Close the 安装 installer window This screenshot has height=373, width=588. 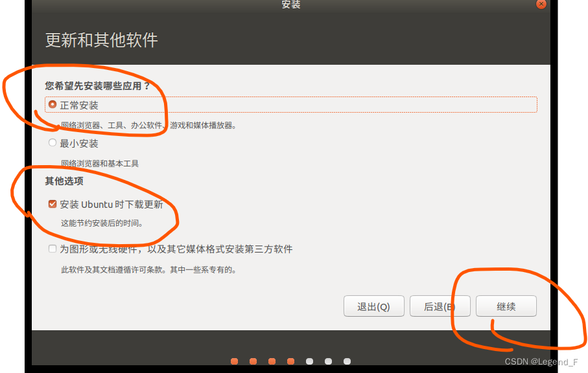pyautogui.click(x=541, y=4)
